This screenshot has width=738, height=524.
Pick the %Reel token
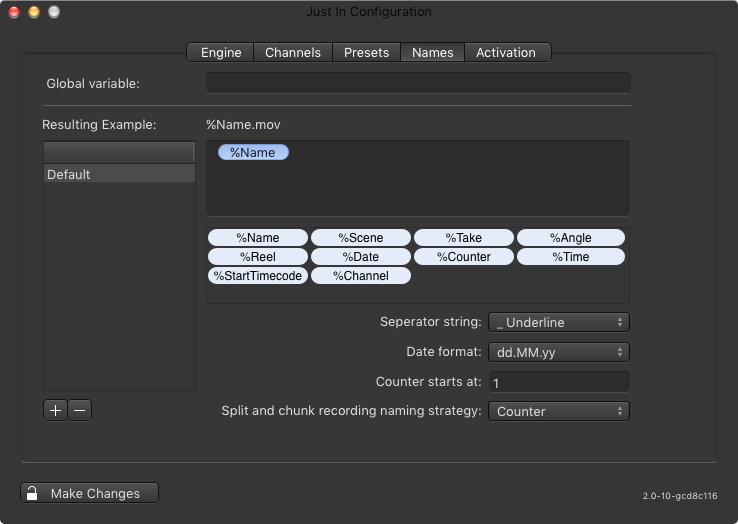[257, 257]
